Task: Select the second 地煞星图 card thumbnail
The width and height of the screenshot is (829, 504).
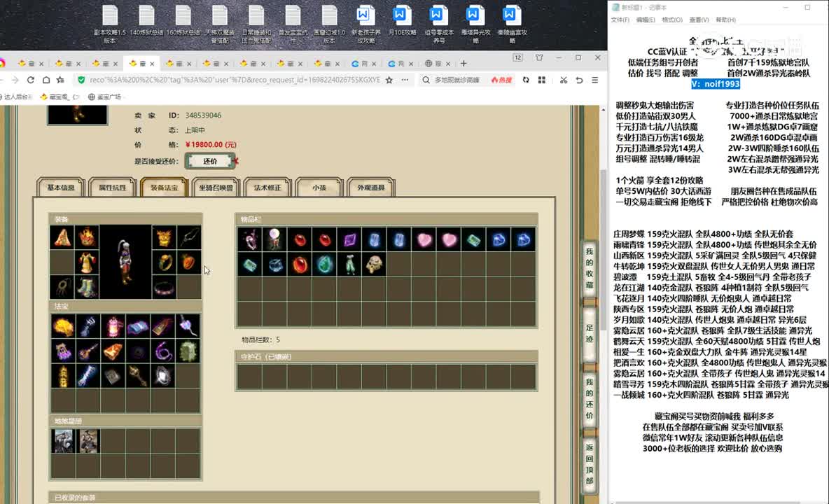Action: [x=88, y=440]
